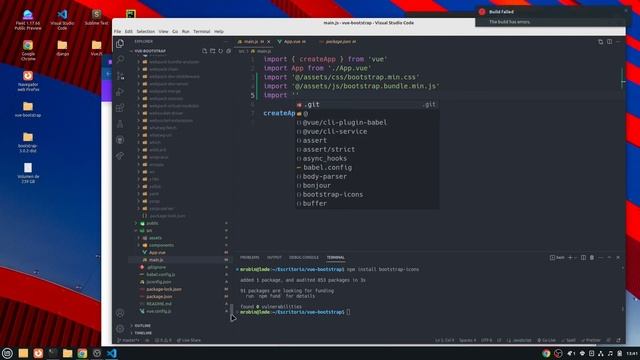
Task: Click the New Folder icon in Explorer header
Action: tap(213, 51)
